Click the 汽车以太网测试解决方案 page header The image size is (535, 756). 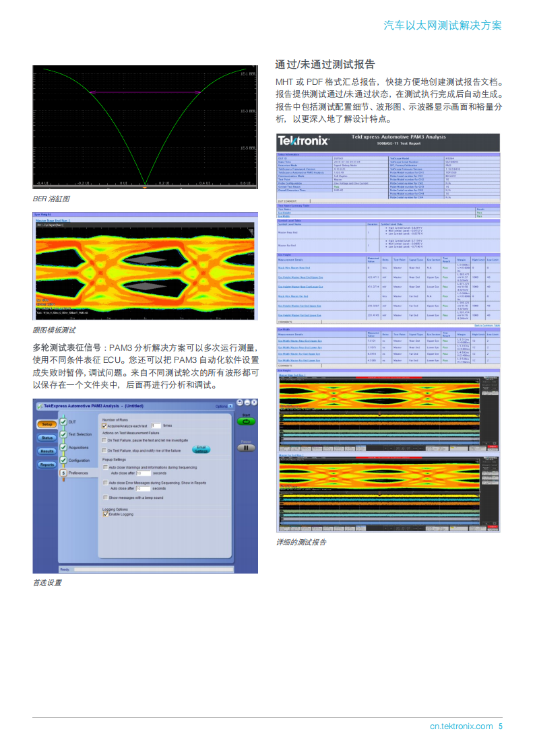click(443, 26)
